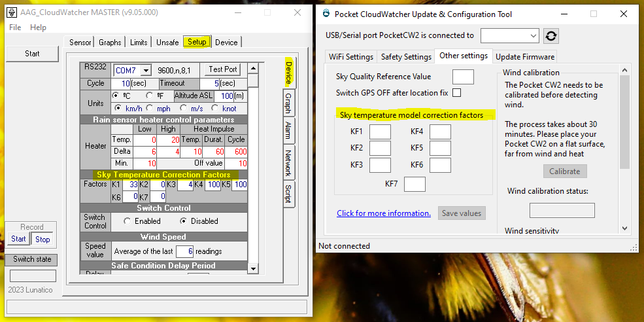Enable the Switch Control radio option
644x322 pixels.
tap(127, 221)
